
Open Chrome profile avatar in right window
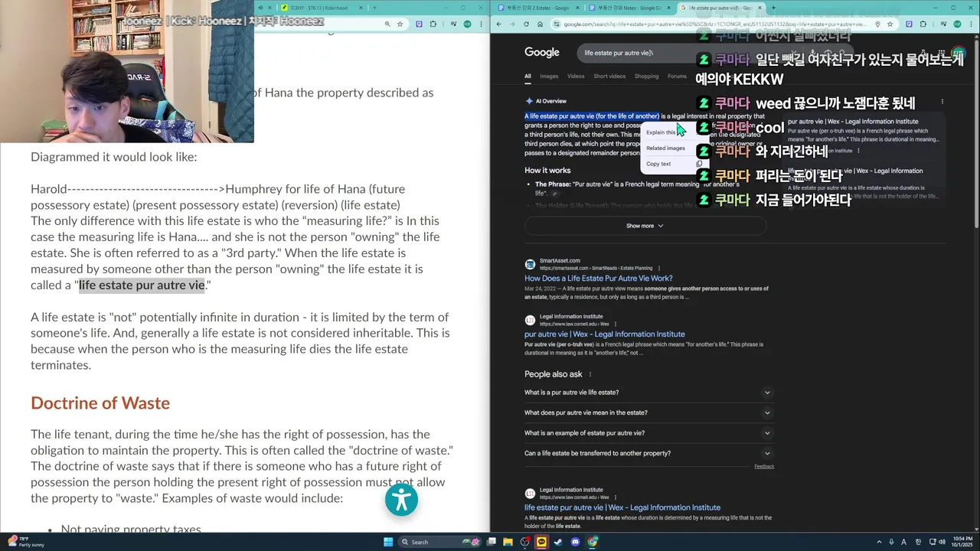pos(957,24)
